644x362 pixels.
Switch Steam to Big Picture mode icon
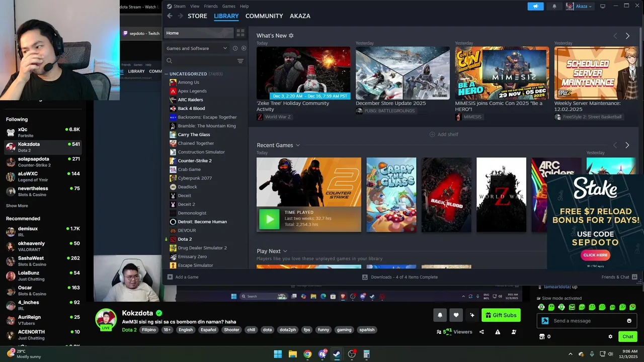[603, 6]
